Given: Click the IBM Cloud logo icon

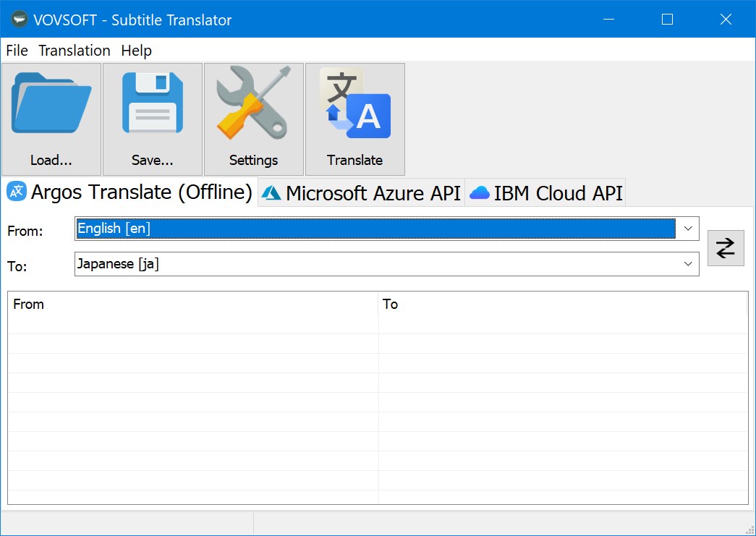Looking at the screenshot, I should coord(479,192).
